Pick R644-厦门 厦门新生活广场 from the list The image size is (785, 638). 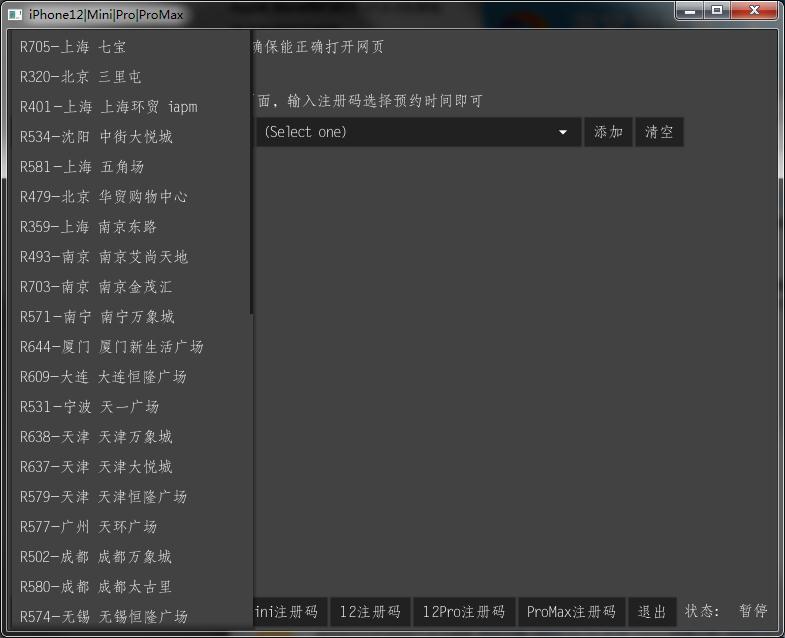click(111, 347)
